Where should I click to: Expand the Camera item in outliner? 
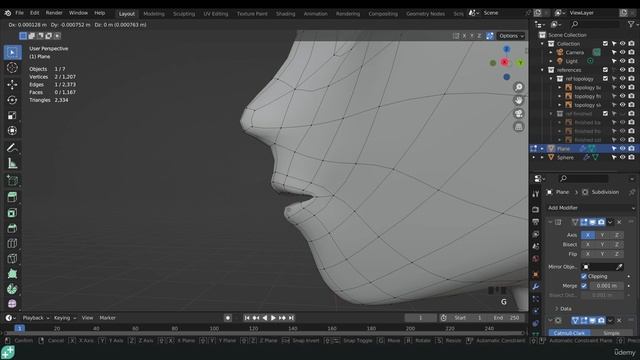[551, 52]
